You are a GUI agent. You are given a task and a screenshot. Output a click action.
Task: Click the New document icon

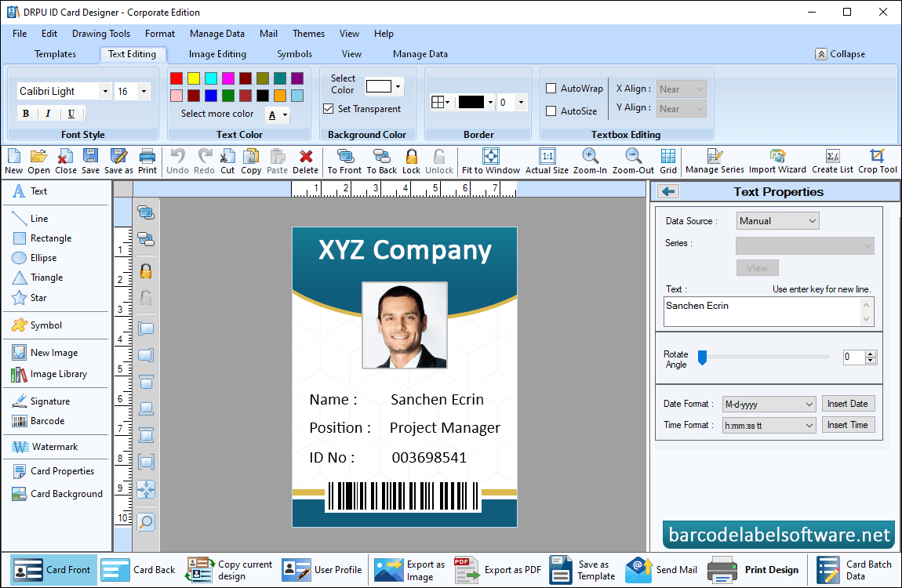tap(14, 162)
